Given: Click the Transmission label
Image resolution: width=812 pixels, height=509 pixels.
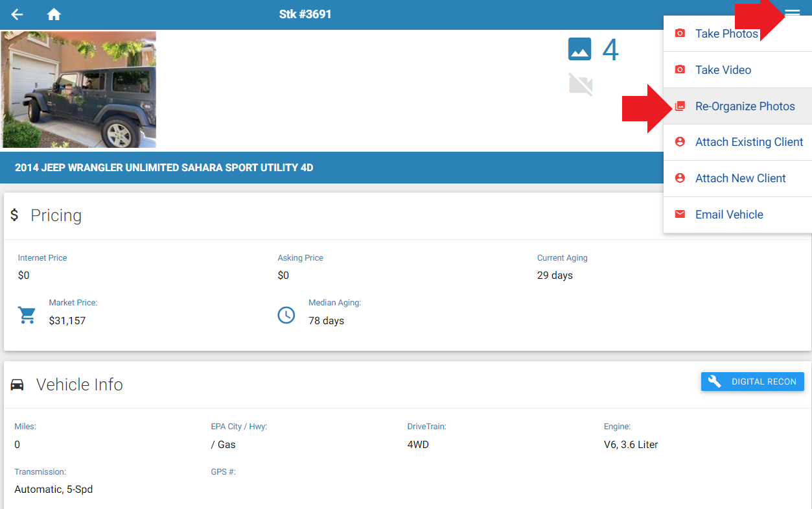Looking at the screenshot, I should (x=40, y=472).
